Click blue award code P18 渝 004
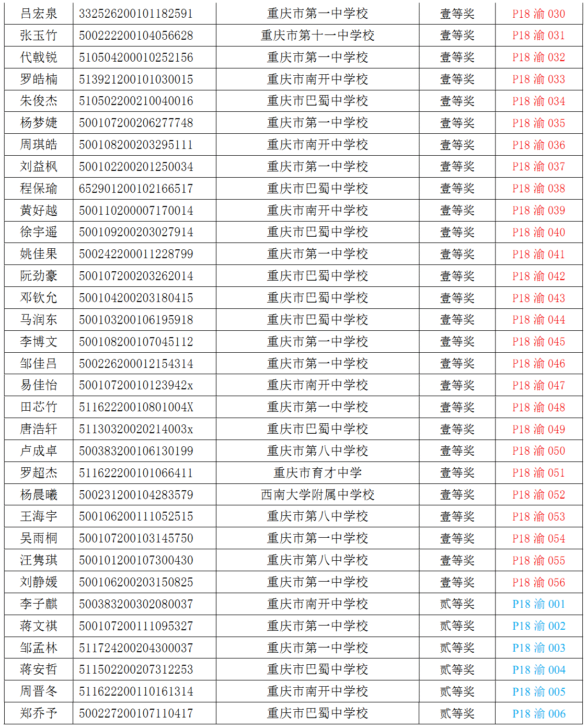Image resolution: width=586 pixels, height=728 pixels. tap(538, 670)
